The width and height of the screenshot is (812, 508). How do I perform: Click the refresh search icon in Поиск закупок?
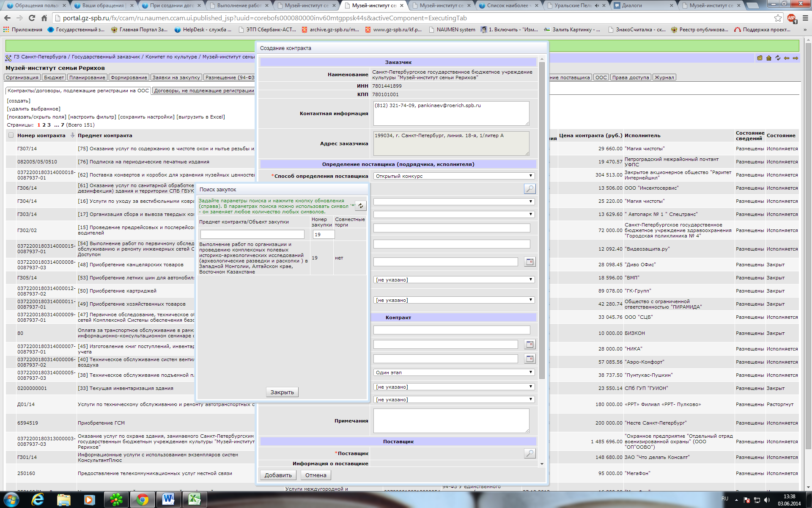(360, 206)
